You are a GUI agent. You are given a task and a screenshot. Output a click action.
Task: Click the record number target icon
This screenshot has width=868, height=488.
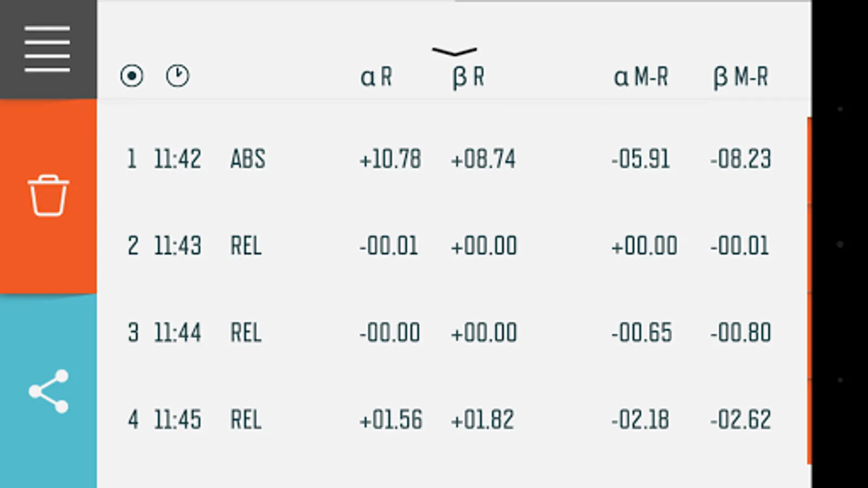tap(132, 76)
